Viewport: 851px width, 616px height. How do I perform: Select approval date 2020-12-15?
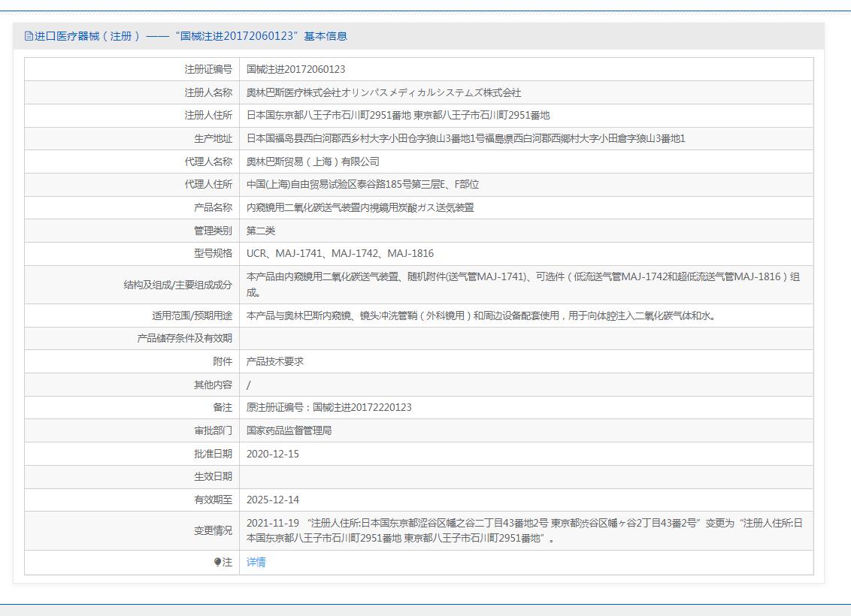[x=272, y=454]
